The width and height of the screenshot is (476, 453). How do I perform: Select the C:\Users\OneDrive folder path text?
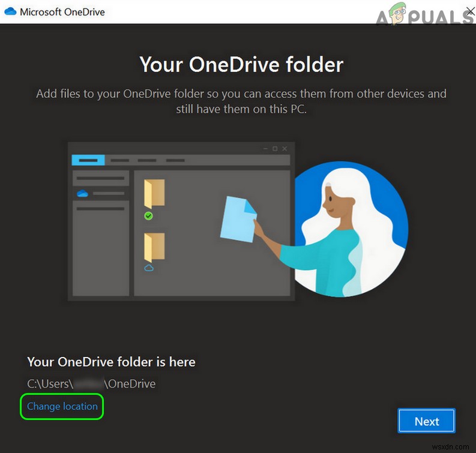[x=91, y=384]
